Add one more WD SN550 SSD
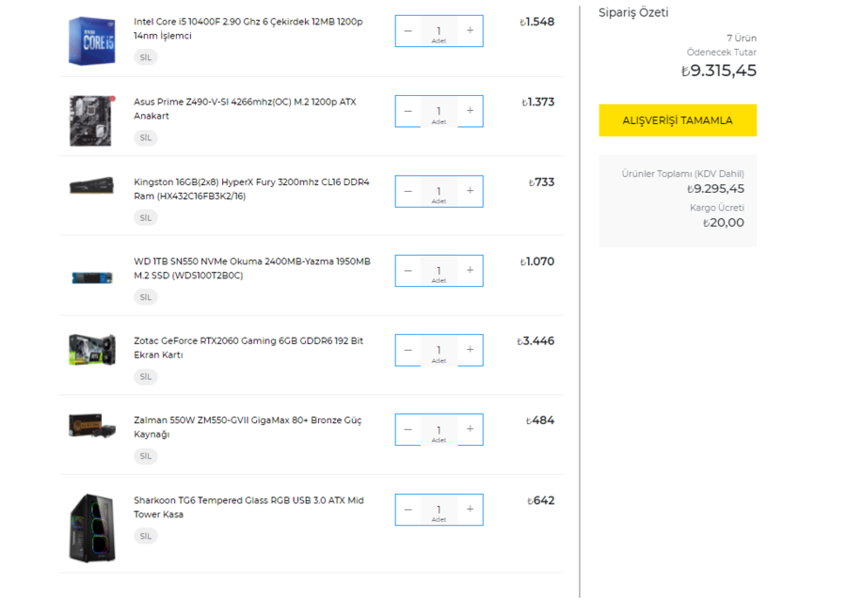Viewport: 847px width, 616px height. pyautogui.click(x=470, y=270)
